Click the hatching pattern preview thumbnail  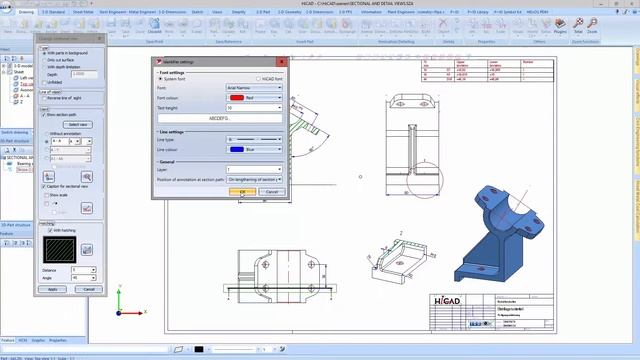(x=60, y=250)
